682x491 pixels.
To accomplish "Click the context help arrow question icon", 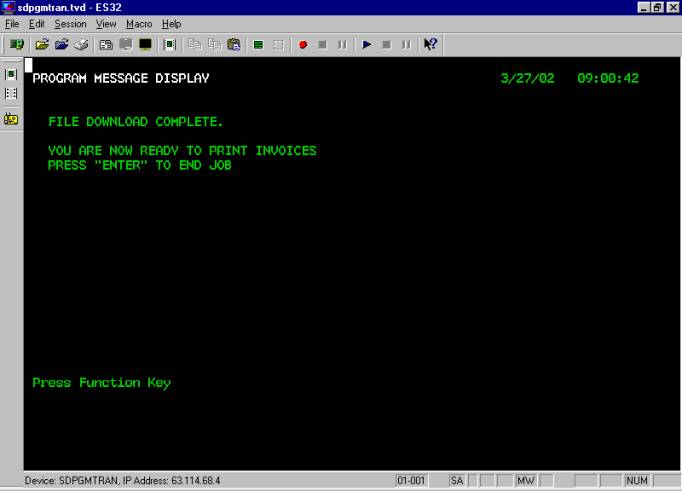I will (430, 45).
